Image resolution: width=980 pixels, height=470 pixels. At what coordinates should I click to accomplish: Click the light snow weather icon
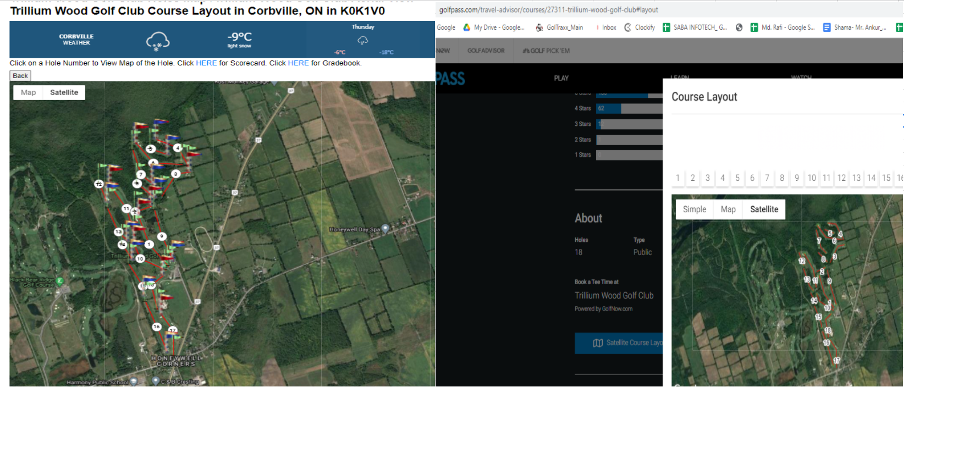point(157,41)
